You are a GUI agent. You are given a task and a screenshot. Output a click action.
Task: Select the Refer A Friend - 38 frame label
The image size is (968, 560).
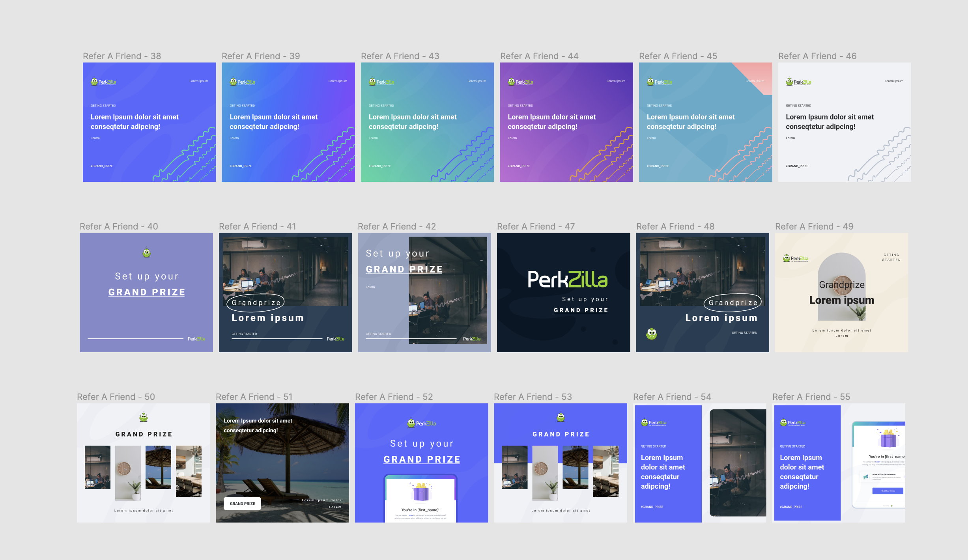click(x=122, y=56)
